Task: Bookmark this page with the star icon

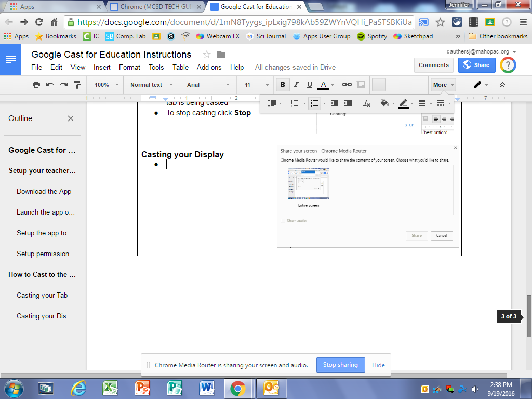Action: [x=440, y=22]
